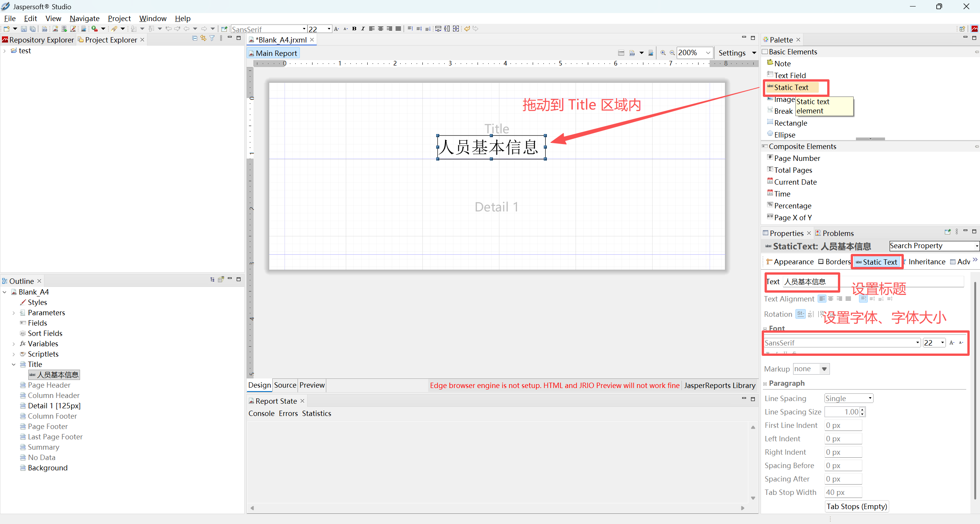This screenshot has height=524, width=980.
Task: Click the Italic icon in the top toolbar
Action: point(363,29)
